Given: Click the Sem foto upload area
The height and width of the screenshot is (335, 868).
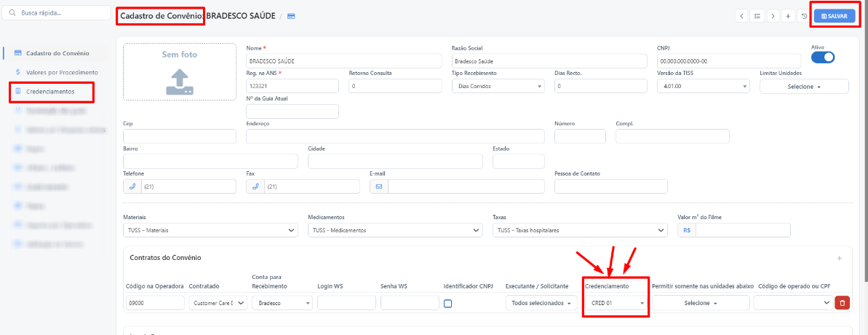Looking at the screenshot, I should [180, 72].
